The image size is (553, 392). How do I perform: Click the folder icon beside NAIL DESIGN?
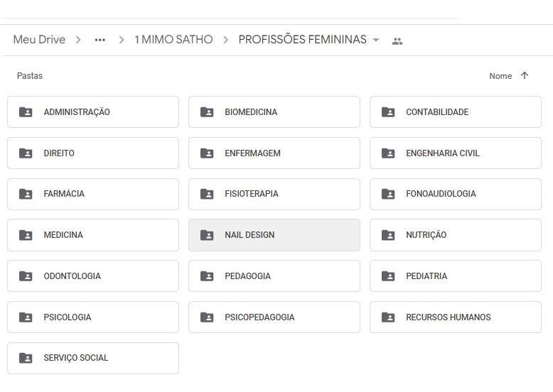click(207, 235)
